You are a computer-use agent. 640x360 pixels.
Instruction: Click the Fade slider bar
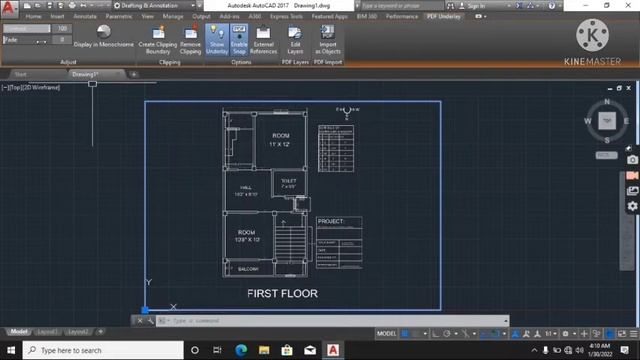click(27, 40)
